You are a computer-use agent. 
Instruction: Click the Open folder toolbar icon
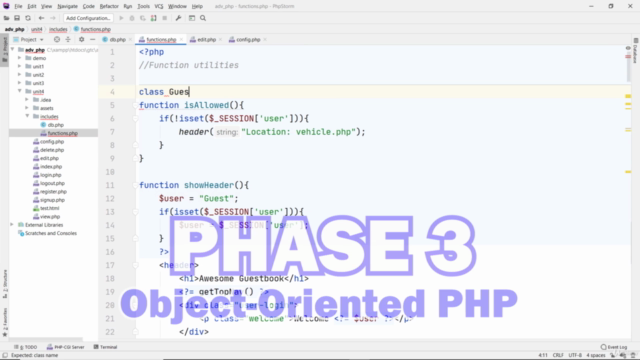point(7,18)
